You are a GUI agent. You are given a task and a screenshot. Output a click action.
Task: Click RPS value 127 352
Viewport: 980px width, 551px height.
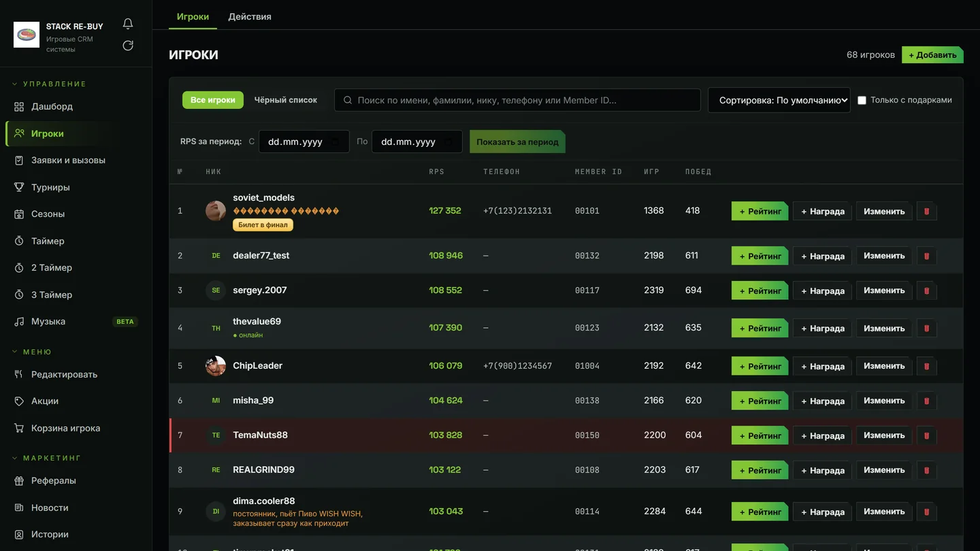[x=445, y=211]
